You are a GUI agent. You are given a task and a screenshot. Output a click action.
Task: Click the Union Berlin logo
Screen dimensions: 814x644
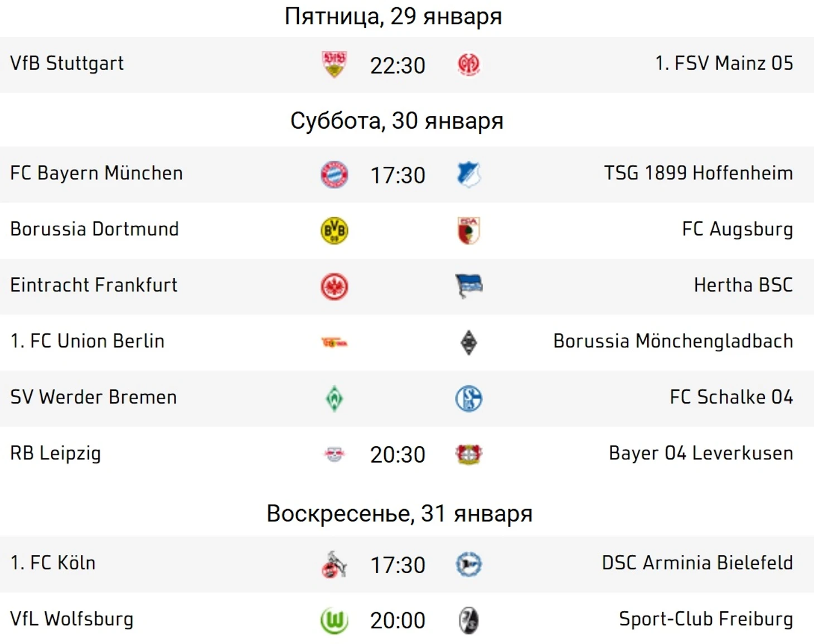(x=335, y=342)
